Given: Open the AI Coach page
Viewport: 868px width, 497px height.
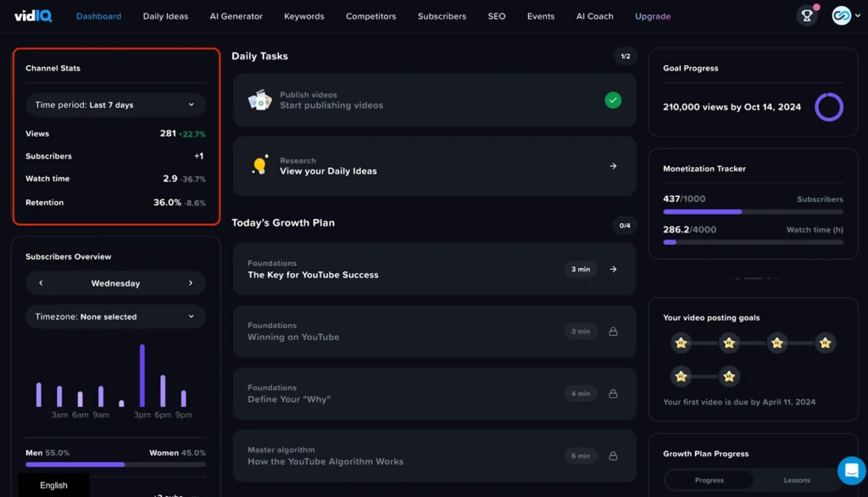Looking at the screenshot, I should [594, 15].
